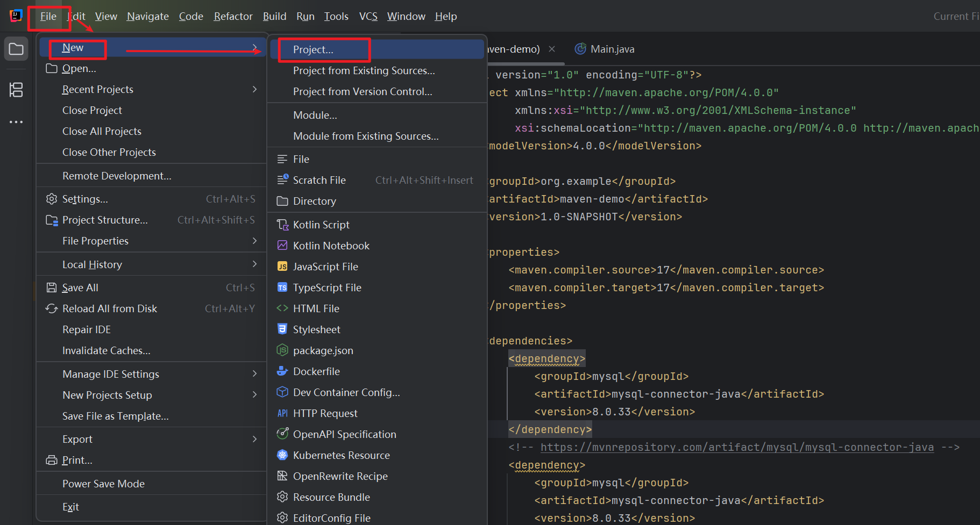Click the Kotlin Notebook icon
This screenshot has width=980, height=525.
coord(282,246)
